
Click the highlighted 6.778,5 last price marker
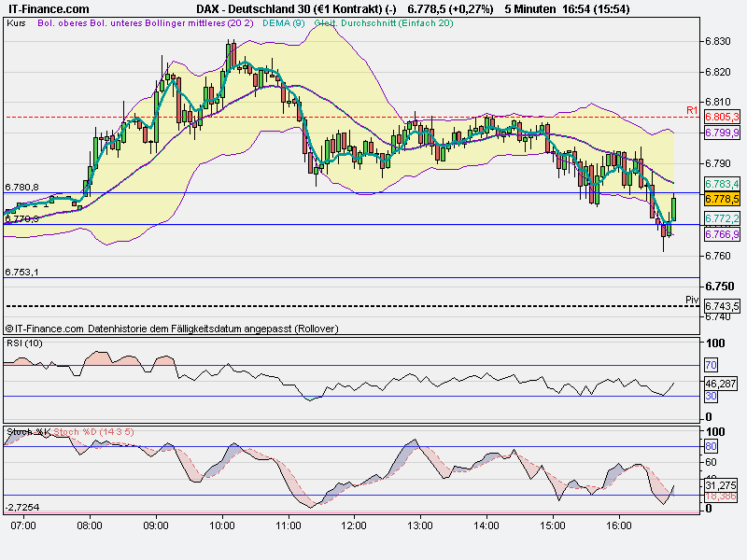(x=721, y=200)
